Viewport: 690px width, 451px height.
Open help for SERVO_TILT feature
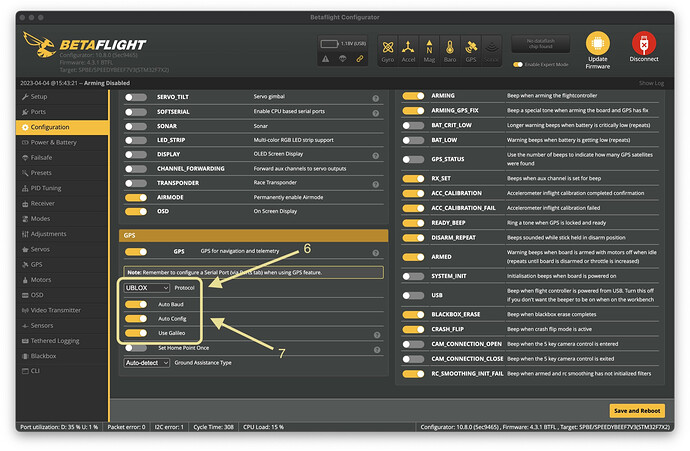click(376, 98)
